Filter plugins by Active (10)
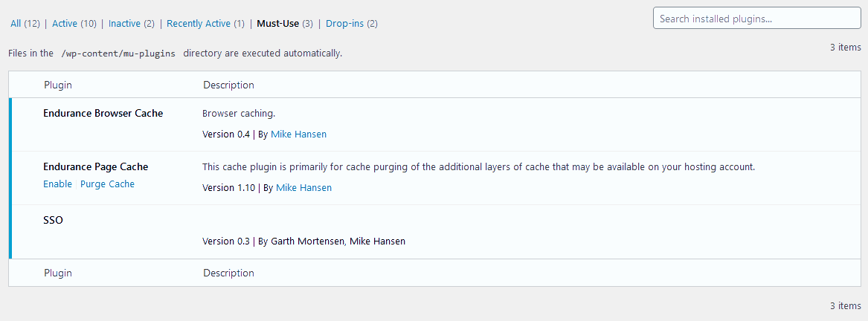 click(x=74, y=24)
